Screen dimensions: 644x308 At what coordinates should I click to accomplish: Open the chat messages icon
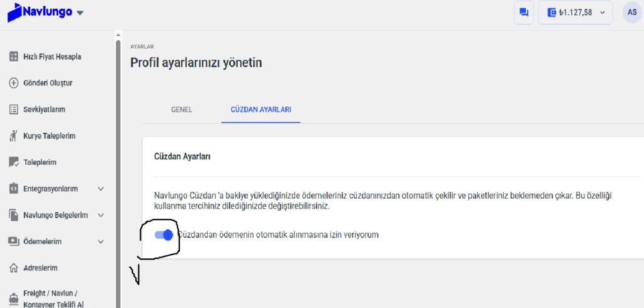click(524, 13)
